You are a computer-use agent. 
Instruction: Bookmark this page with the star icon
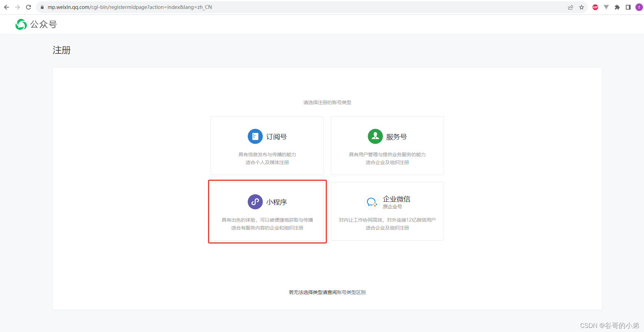[x=582, y=7]
